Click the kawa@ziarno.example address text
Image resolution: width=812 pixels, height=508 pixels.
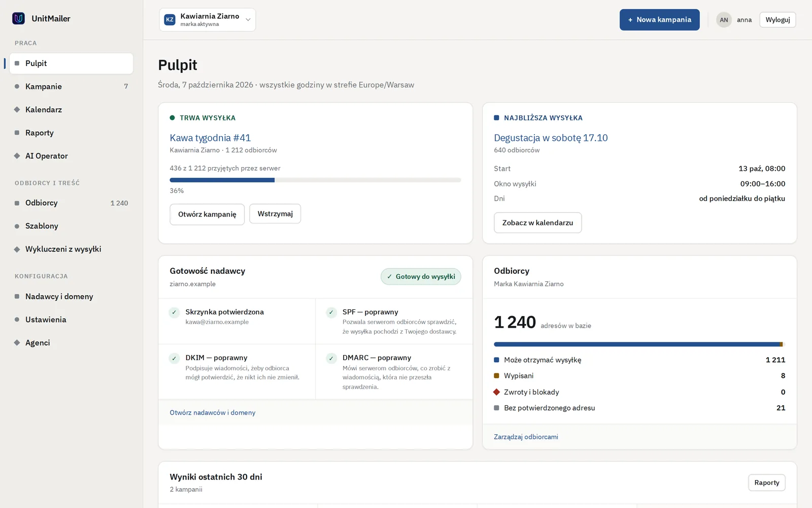217,322
